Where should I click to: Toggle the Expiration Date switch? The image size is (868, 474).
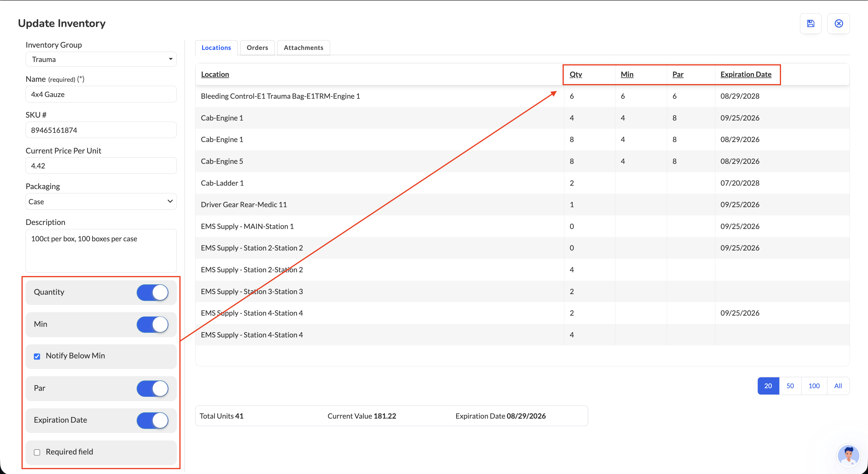[152, 420]
